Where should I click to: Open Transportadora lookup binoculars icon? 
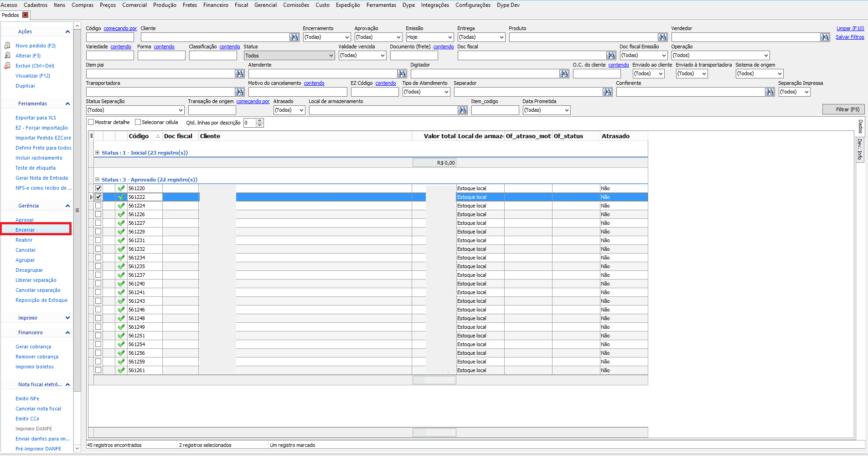239,92
